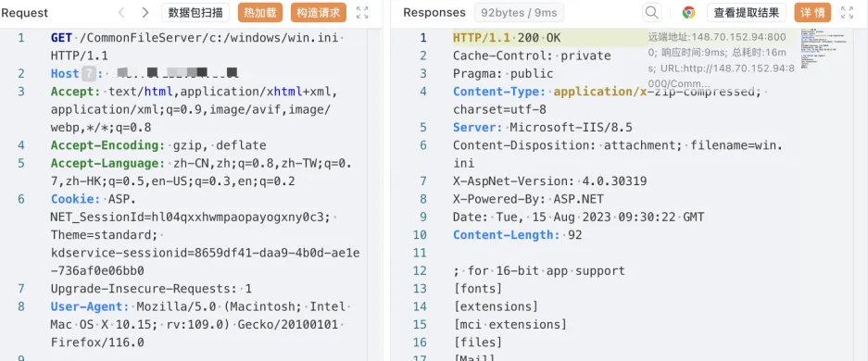Click the Accept: text/html header line
The image size is (868, 361).
(x=194, y=109)
